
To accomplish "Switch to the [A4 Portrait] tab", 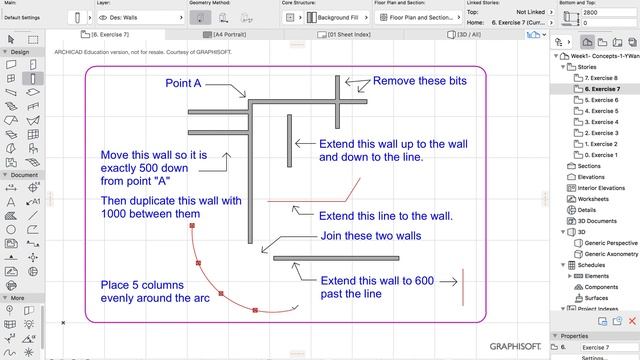I will [224, 34].
